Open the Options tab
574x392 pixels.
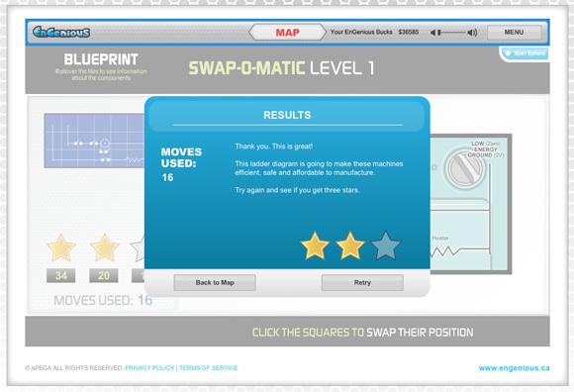pyautogui.click(x=526, y=53)
